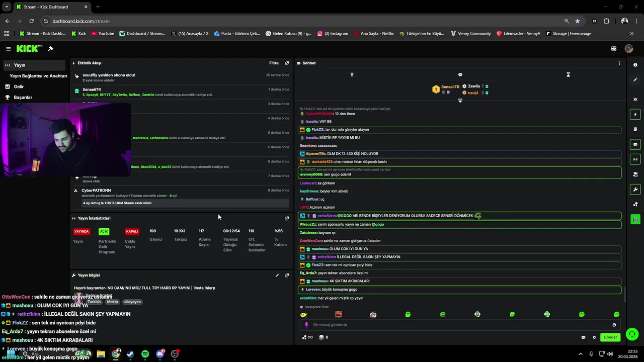
Task: Edit stream info with the pencil icon
Action: pos(277,276)
